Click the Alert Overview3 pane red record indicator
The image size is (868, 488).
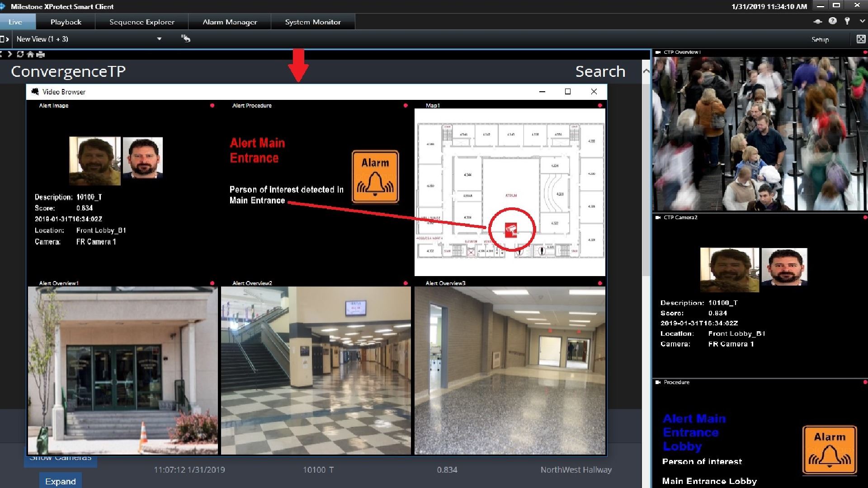point(600,283)
